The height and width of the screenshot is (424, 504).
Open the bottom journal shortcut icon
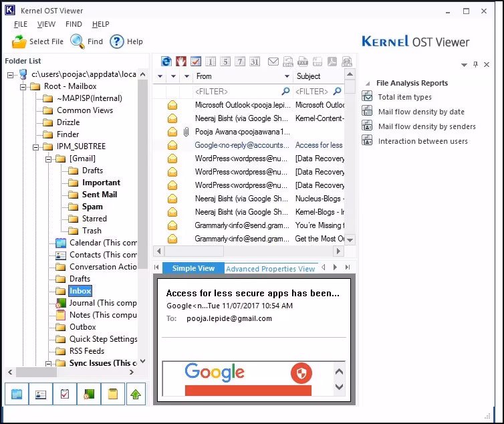pos(89,394)
